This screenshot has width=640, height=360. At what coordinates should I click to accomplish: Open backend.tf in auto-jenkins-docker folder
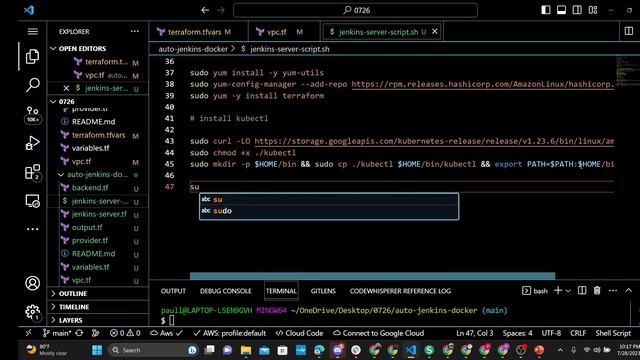pyautogui.click(x=90, y=188)
